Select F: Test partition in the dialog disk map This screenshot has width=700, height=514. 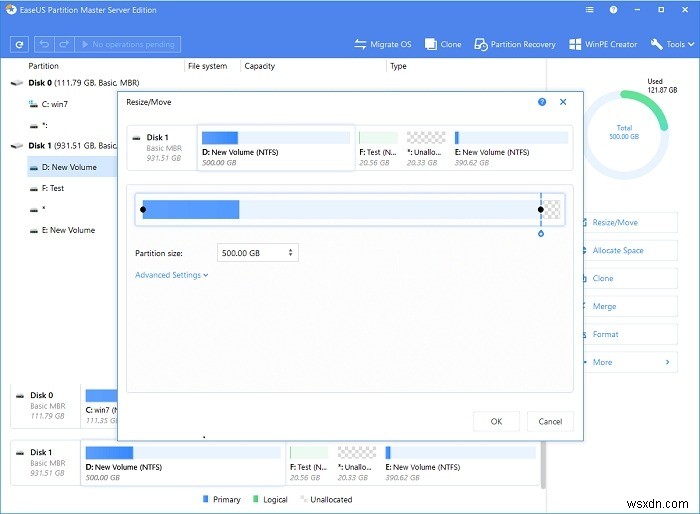coord(378,149)
